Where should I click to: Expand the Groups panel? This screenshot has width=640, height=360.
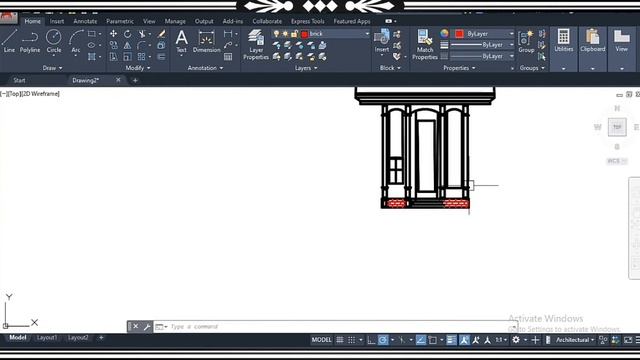tap(532, 68)
